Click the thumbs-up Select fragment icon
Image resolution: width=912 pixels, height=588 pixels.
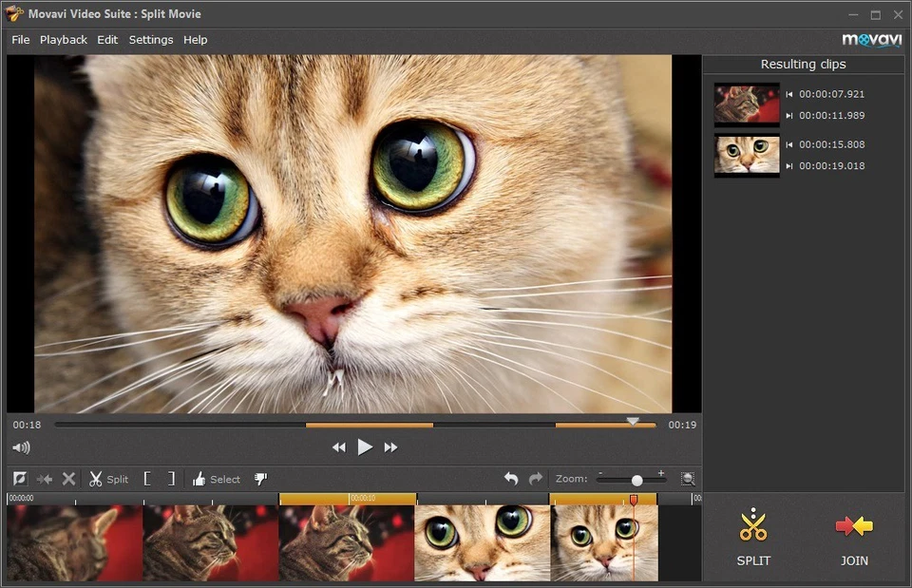[x=199, y=479]
